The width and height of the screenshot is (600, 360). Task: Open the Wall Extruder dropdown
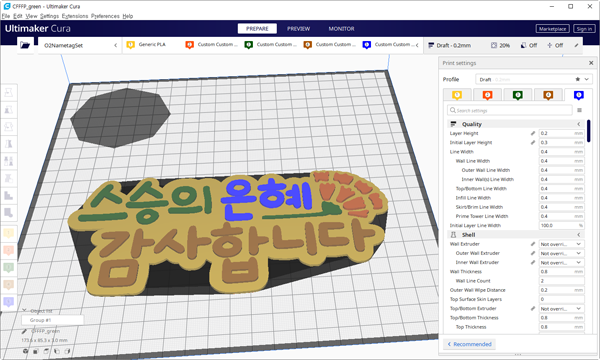(x=561, y=244)
